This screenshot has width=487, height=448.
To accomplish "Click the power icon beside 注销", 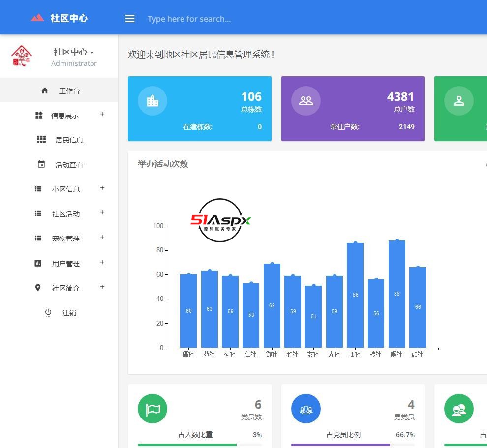I will pyautogui.click(x=48, y=312).
